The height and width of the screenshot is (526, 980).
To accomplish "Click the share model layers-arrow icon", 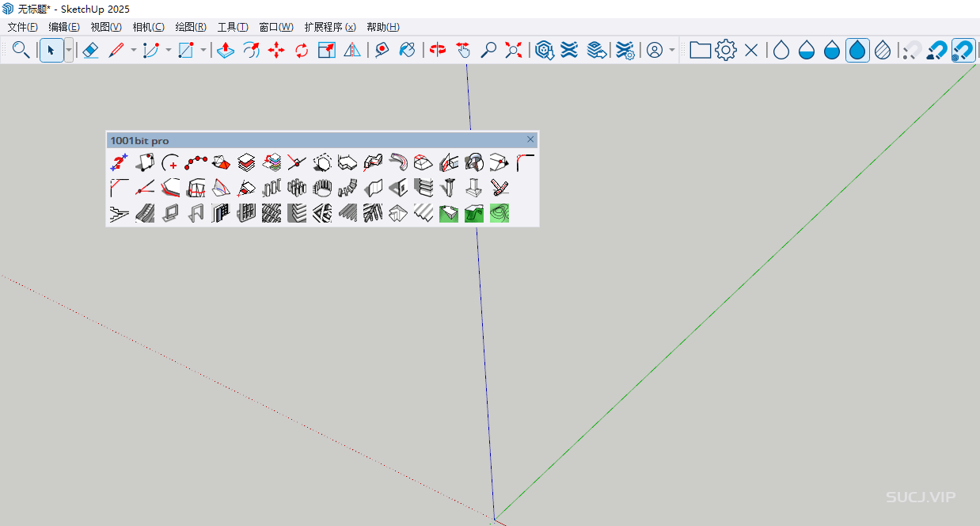I will tap(596, 50).
